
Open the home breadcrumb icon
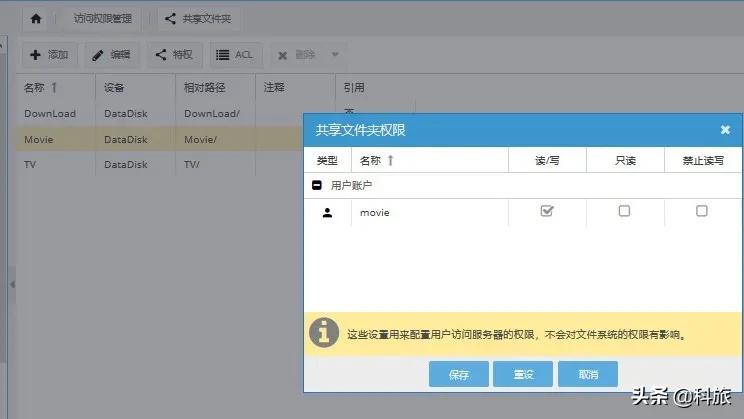click(36, 19)
